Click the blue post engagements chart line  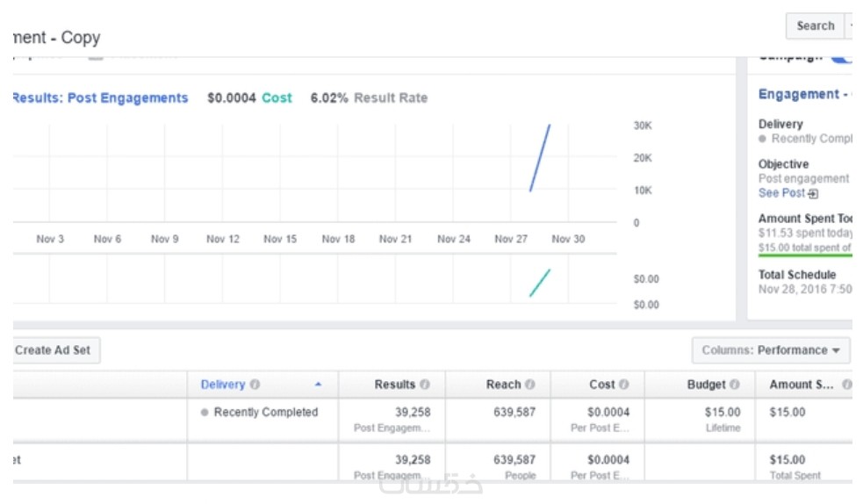[541, 156]
